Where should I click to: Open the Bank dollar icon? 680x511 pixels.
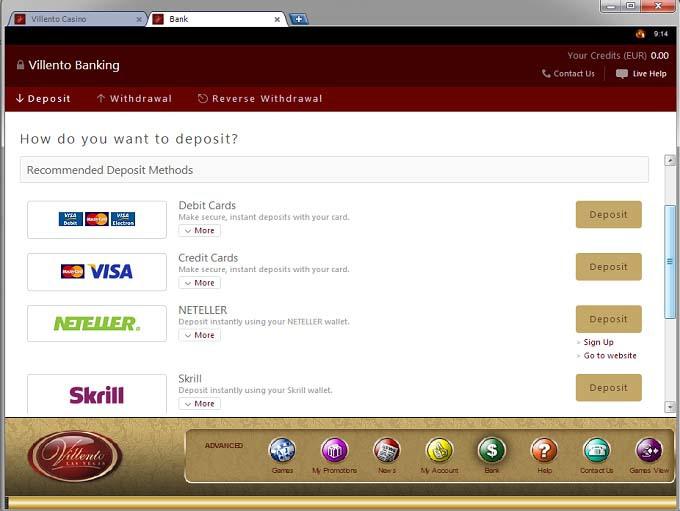click(x=492, y=451)
